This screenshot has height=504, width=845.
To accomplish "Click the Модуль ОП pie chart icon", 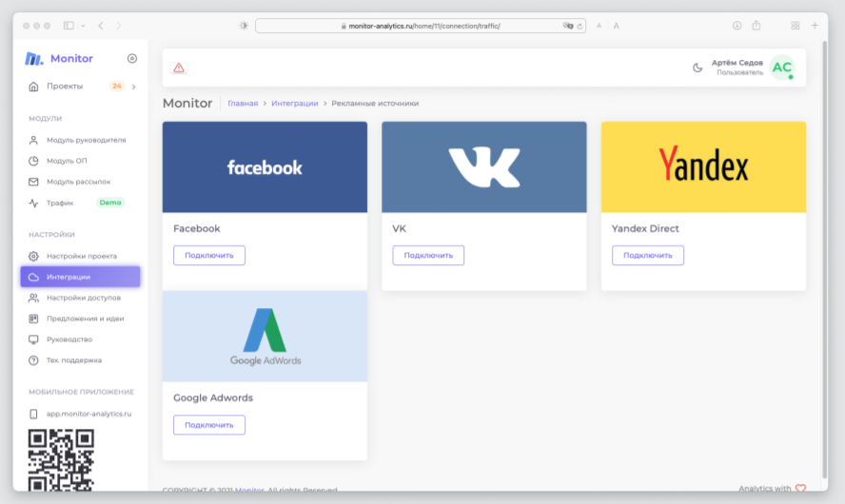I will click(33, 161).
